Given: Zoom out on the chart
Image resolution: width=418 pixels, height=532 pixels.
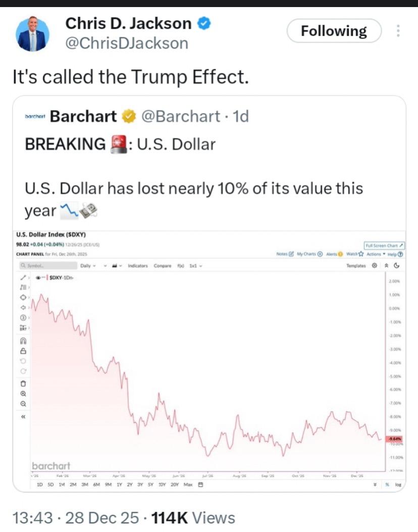Looking at the screenshot, I should tap(23, 404).
